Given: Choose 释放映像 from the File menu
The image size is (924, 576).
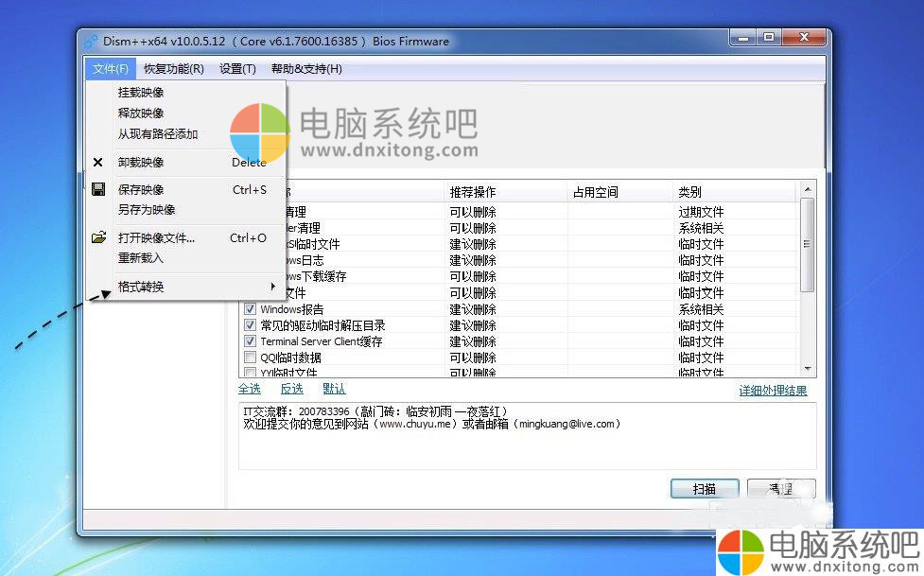Looking at the screenshot, I should pos(141,113).
